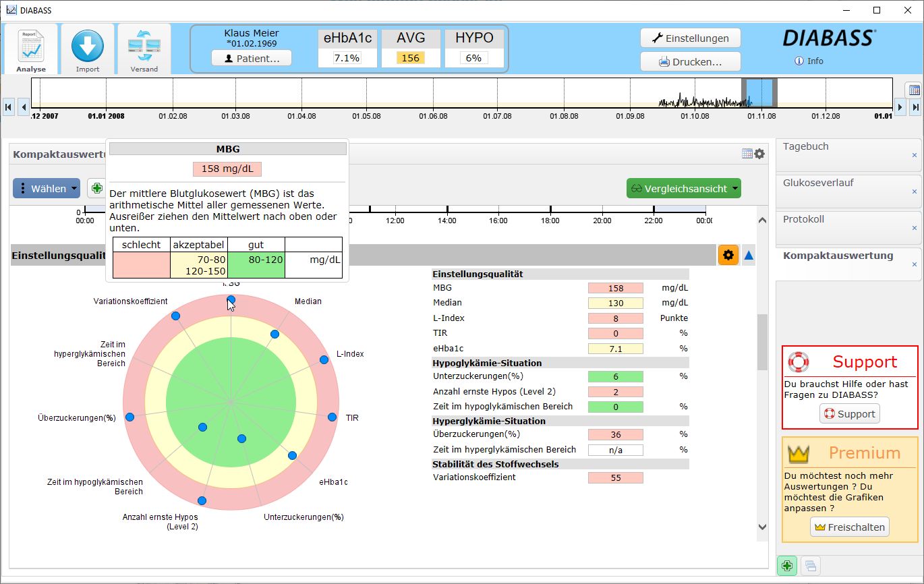Open the orange Einstellungsqualität gear settings
The width and height of the screenshot is (924, 584).
coord(728,255)
